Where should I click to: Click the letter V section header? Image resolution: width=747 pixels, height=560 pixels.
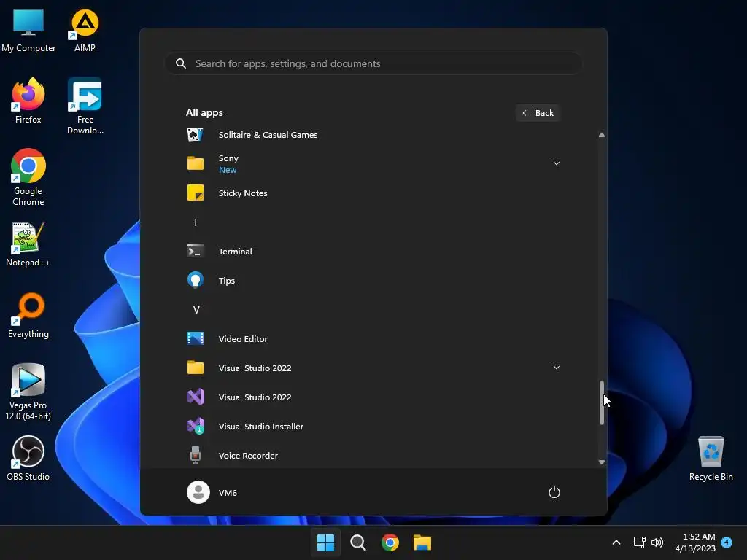(196, 310)
